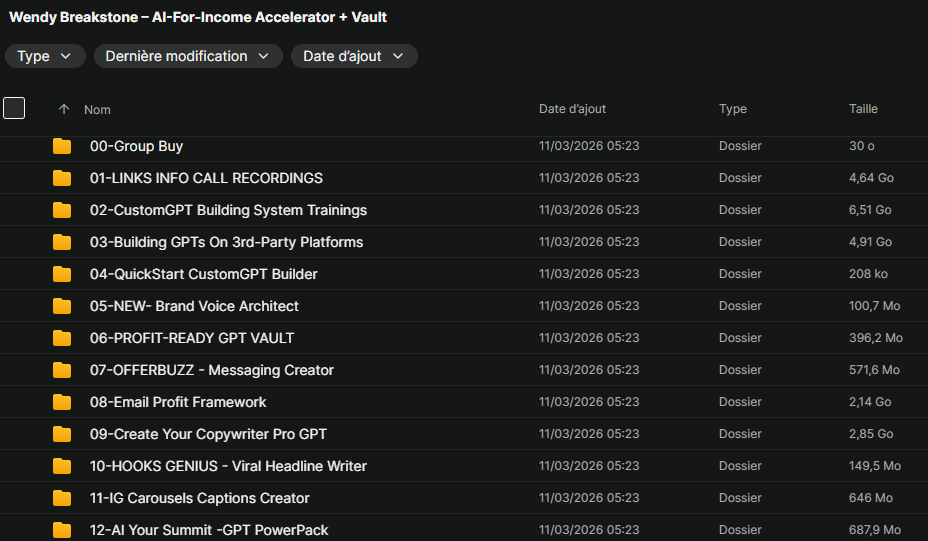Sort by the Taille column header

coord(863,108)
